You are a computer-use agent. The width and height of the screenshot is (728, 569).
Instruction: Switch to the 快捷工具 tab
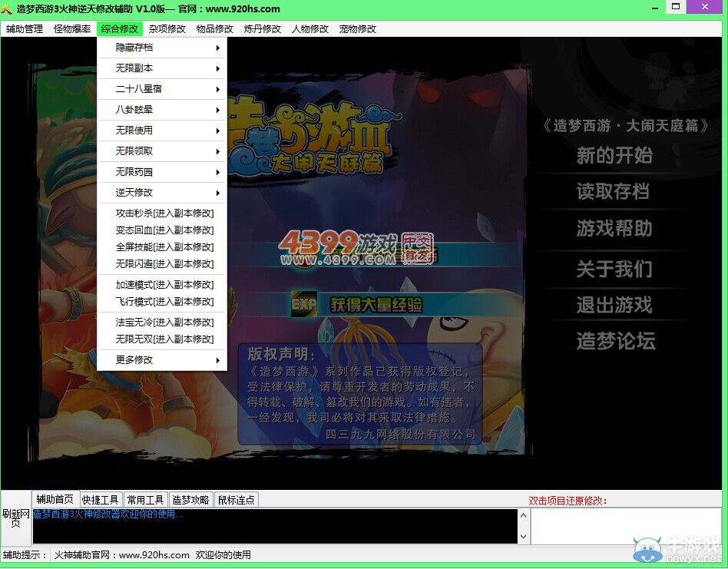click(101, 500)
